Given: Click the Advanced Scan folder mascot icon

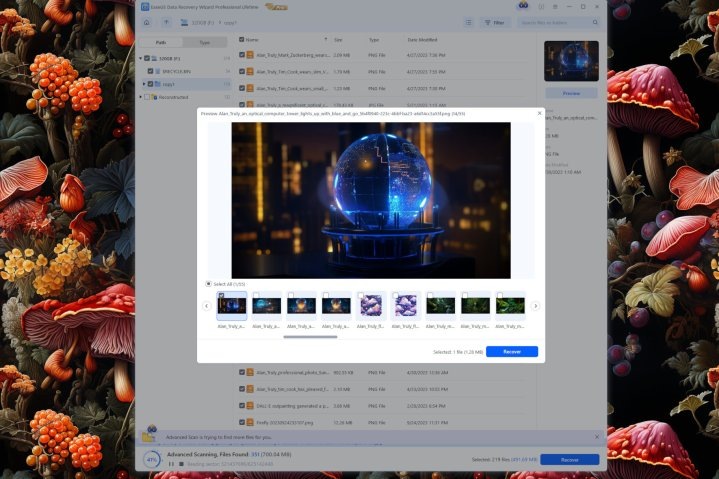Looking at the screenshot, I should (x=149, y=434).
